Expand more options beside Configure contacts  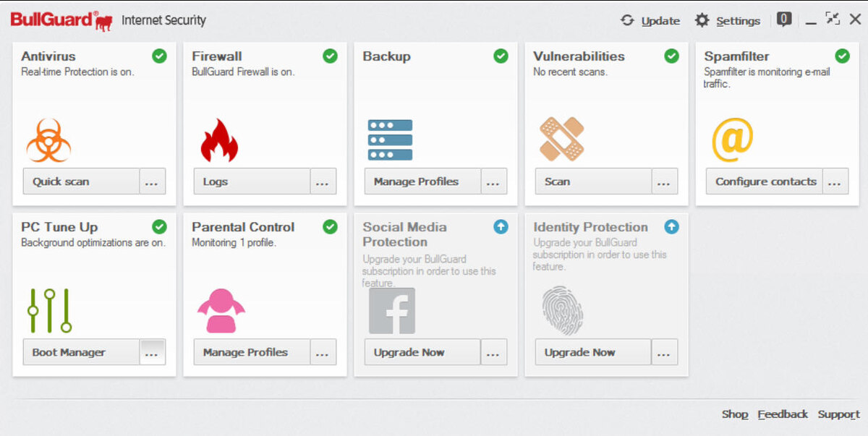tap(835, 181)
